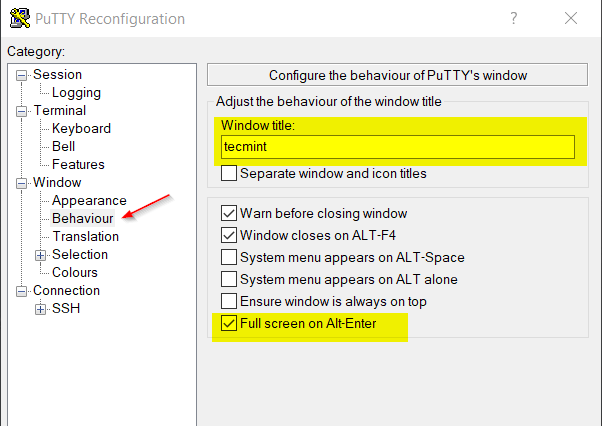Viewport: 602px width, 426px height.
Task: Collapse the Session tree node
Action: pyautogui.click(x=22, y=75)
